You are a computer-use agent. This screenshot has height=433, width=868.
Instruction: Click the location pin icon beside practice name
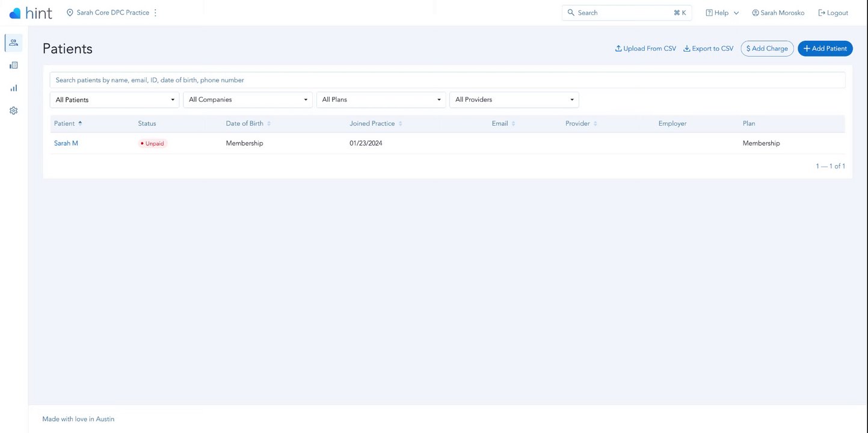70,13
